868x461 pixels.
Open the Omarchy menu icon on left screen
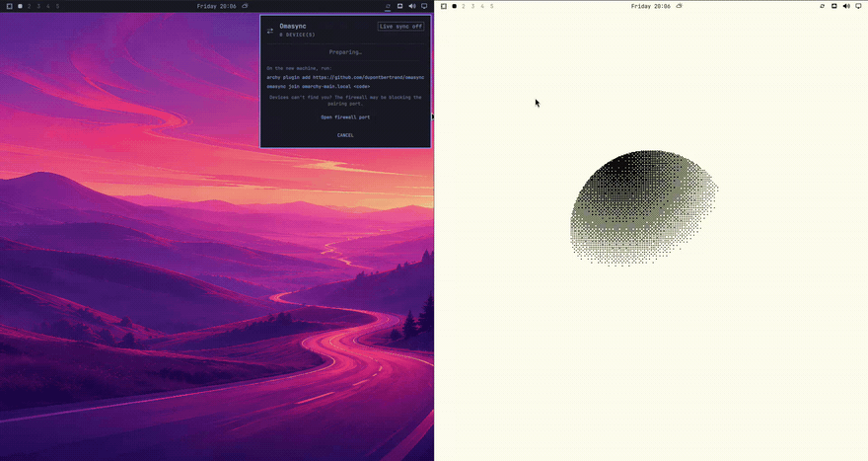coord(10,6)
